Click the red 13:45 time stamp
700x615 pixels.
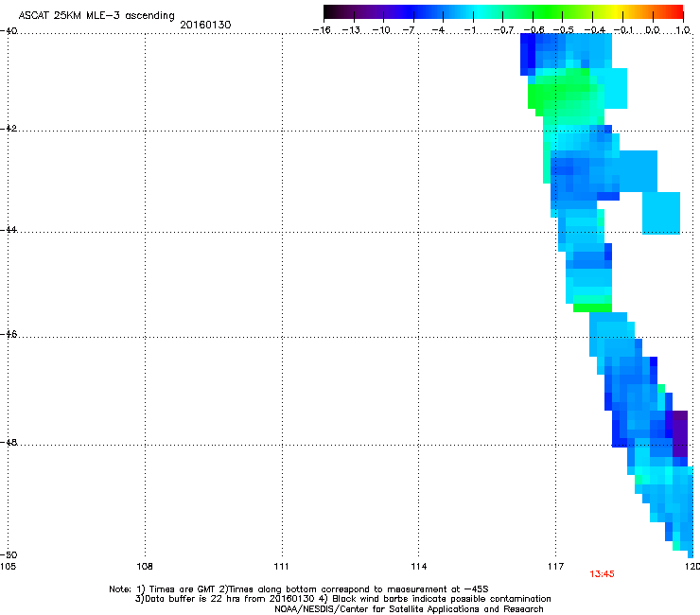point(602,574)
